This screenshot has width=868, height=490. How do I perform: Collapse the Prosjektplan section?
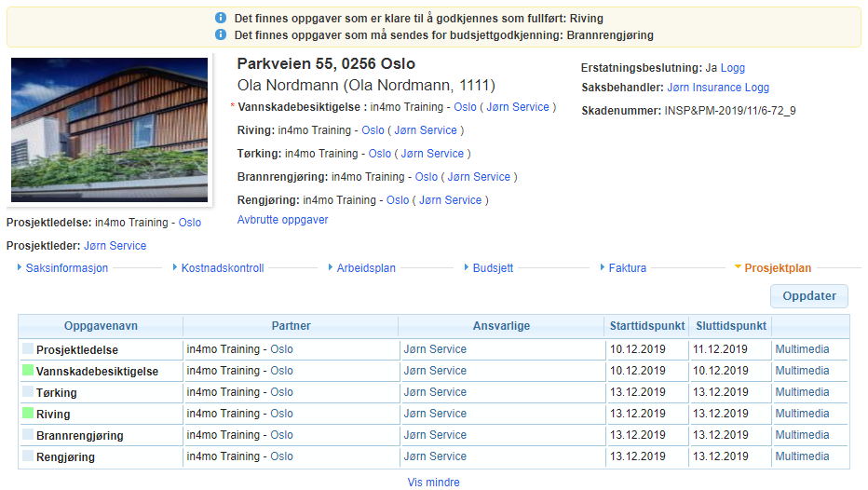tap(777, 268)
